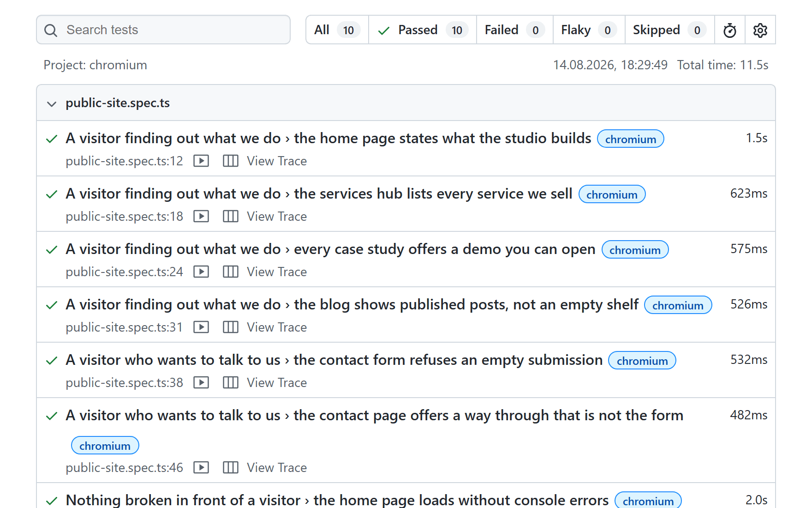
Task: Click the 623ms duration value
Action: [x=749, y=194]
